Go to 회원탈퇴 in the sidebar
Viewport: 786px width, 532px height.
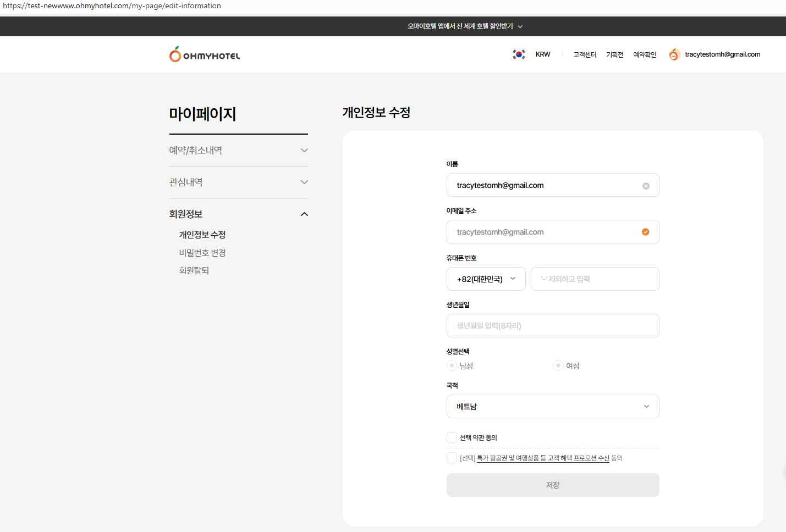[194, 270]
